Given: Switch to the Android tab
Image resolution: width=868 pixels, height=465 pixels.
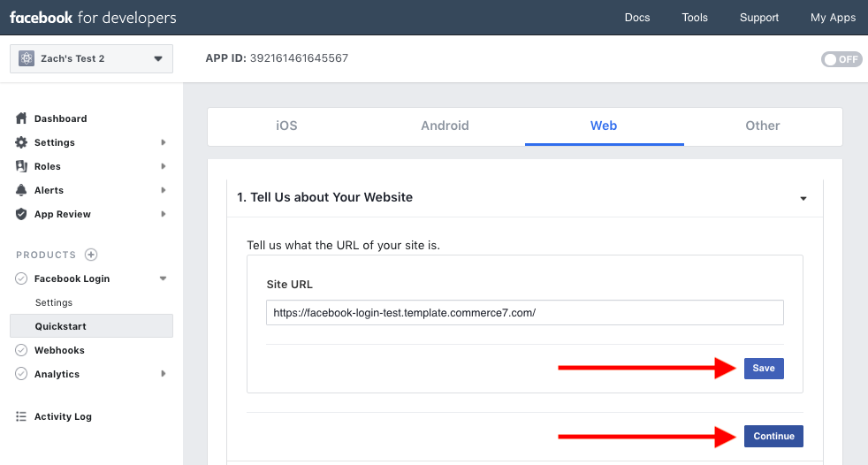Looking at the screenshot, I should 445,126.
